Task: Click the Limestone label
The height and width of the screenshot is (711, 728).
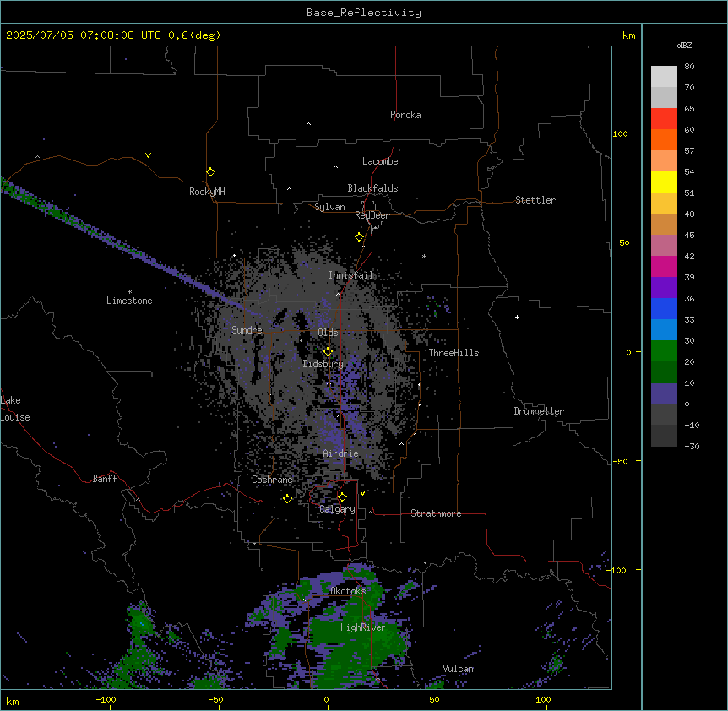Action: point(129,301)
